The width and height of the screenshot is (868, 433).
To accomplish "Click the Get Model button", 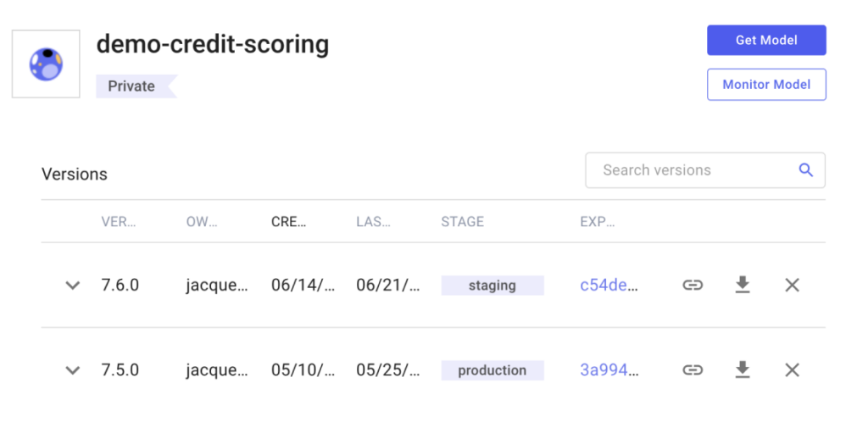I will tap(766, 40).
